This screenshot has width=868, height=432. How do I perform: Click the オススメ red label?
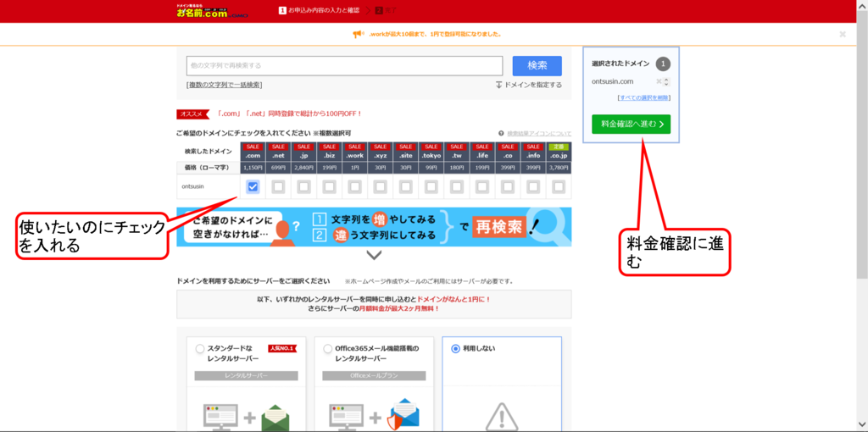pyautogui.click(x=192, y=114)
